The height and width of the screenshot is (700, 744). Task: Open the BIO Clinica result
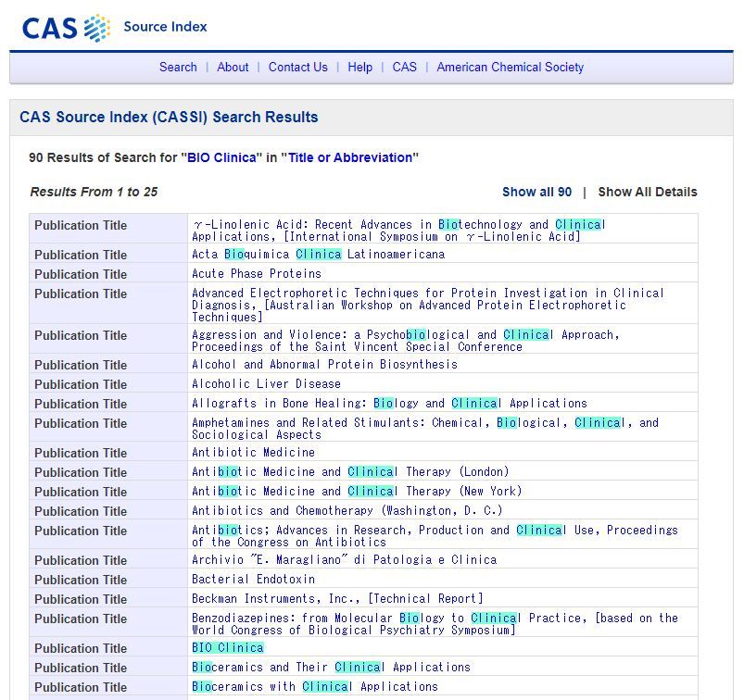coord(227,648)
